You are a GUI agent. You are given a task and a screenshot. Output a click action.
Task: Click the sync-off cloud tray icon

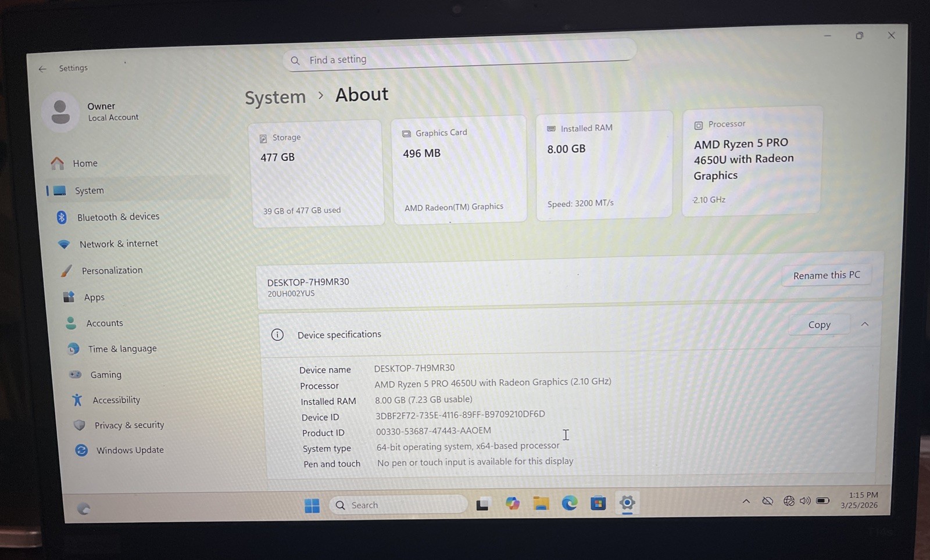point(767,501)
